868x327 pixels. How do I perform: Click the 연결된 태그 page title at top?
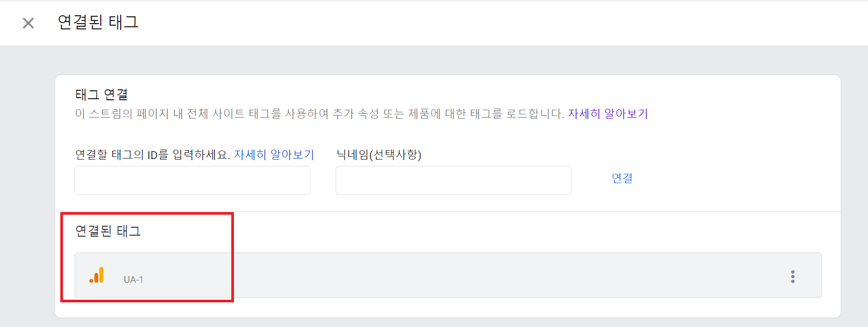tap(98, 23)
